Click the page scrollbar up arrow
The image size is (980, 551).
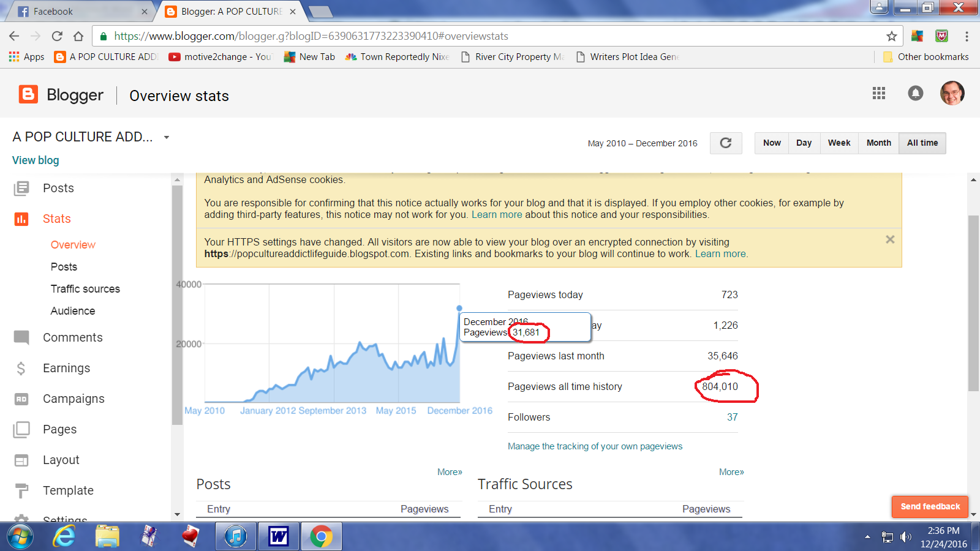tap(973, 180)
